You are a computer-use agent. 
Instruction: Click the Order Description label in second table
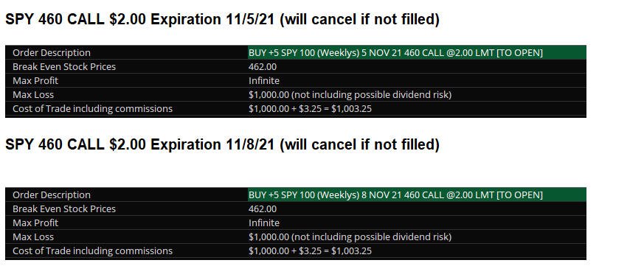point(52,195)
